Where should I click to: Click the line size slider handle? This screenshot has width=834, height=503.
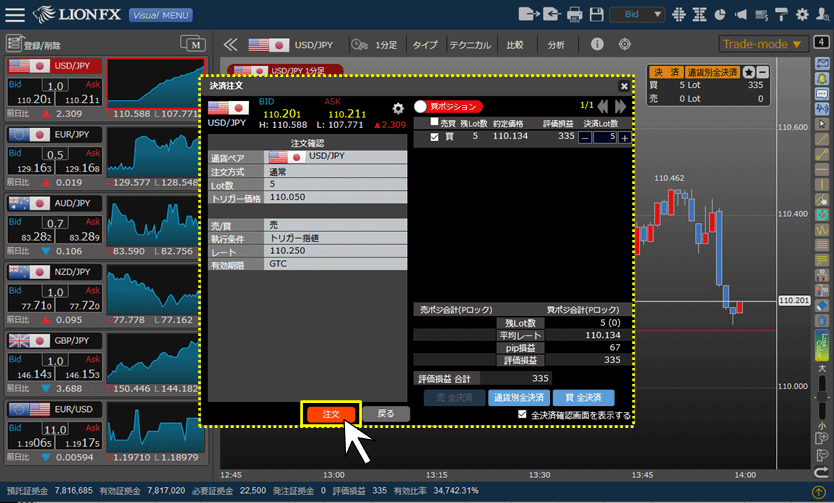pyautogui.click(x=822, y=397)
